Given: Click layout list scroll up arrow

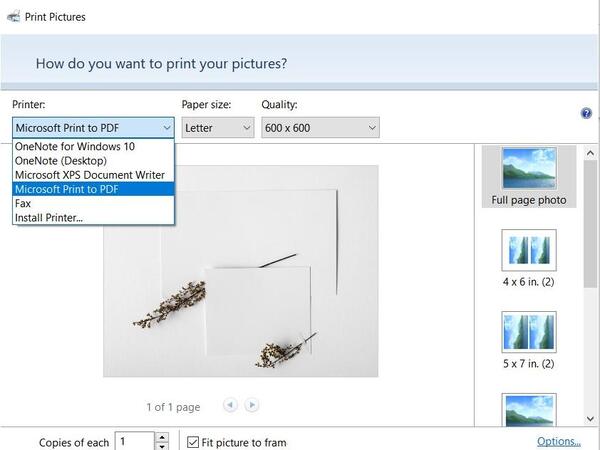Looking at the screenshot, I should (590, 153).
